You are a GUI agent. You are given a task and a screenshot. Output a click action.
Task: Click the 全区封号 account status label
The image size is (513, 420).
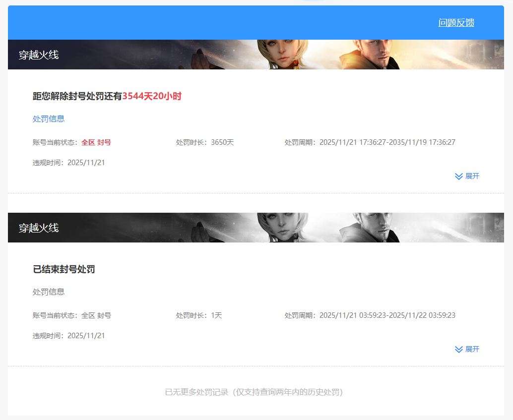pos(96,142)
